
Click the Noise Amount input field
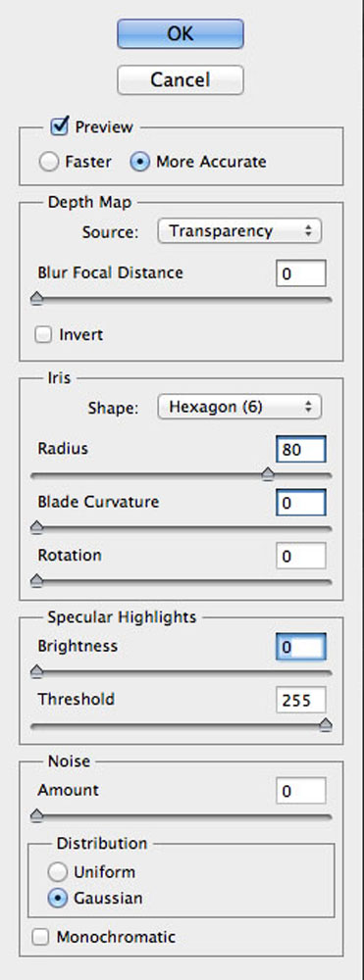pyautogui.click(x=301, y=791)
